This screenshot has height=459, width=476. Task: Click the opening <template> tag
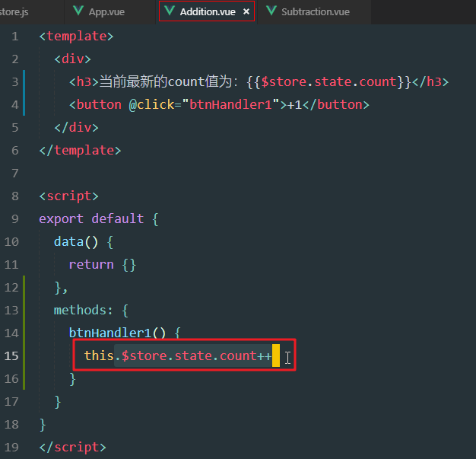point(76,37)
